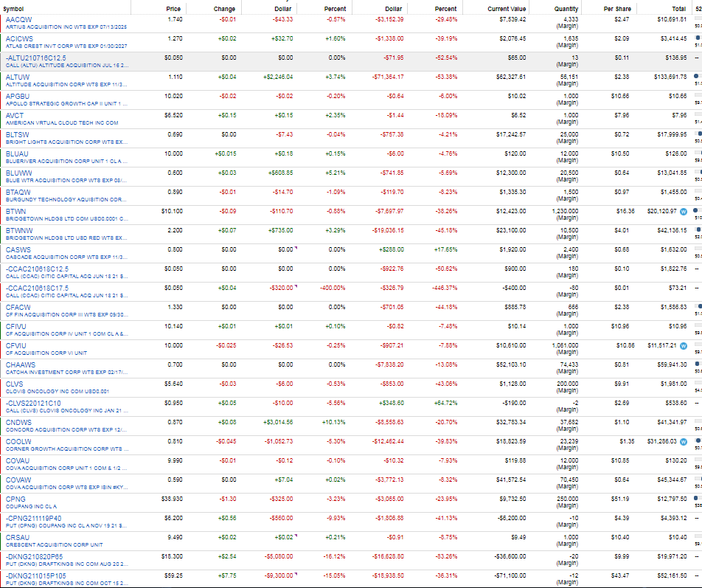Open the CHAAWS symbol link
This screenshot has width=702, height=588.
pos(21,365)
